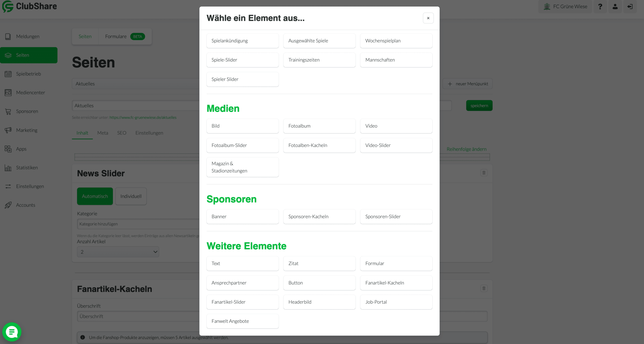Screen dimensions: 644x344
Task: Open Apps in the sidebar
Action: pyautogui.click(x=29, y=149)
